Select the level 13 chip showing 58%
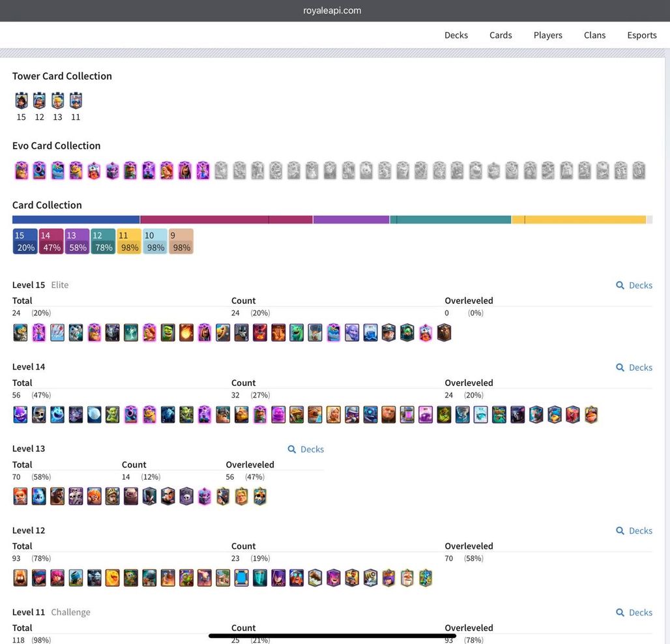 coord(78,241)
